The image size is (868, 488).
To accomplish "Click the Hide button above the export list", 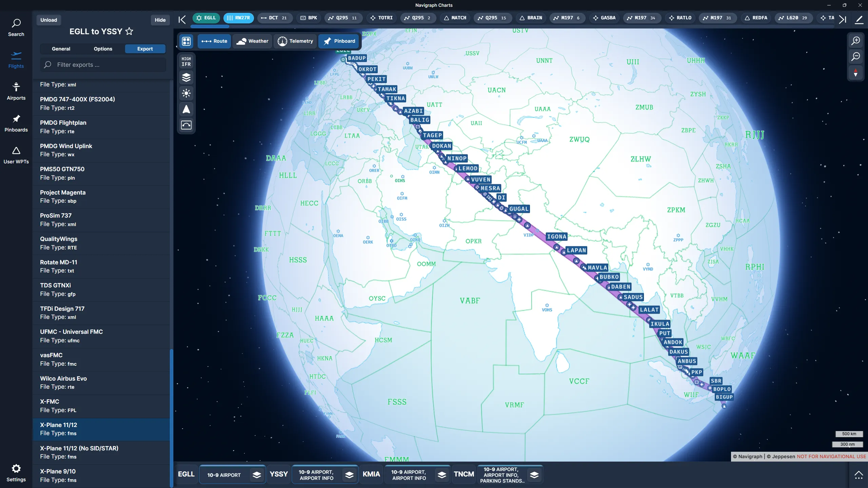I will click(160, 20).
